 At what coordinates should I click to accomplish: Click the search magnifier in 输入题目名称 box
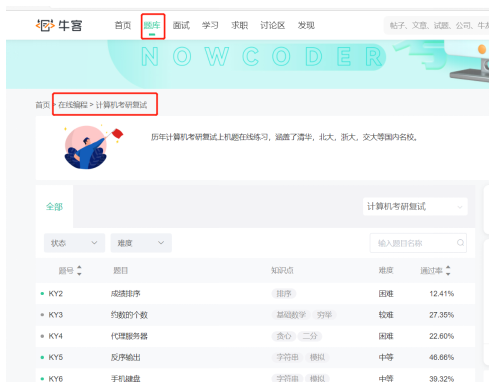click(460, 243)
